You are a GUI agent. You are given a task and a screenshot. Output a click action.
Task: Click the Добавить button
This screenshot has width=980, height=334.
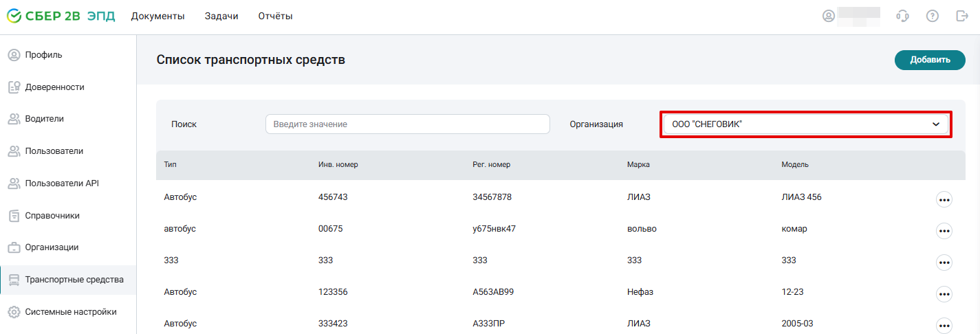(x=930, y=60)
